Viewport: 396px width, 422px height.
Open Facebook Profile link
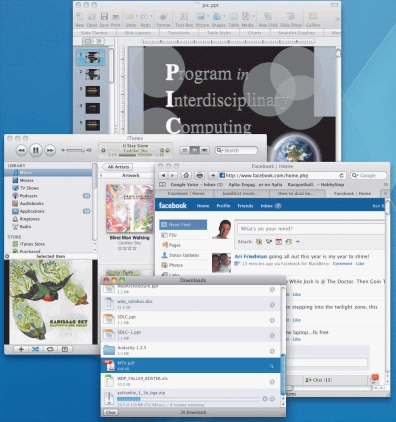pyautogui.click(x=223, y=206)
